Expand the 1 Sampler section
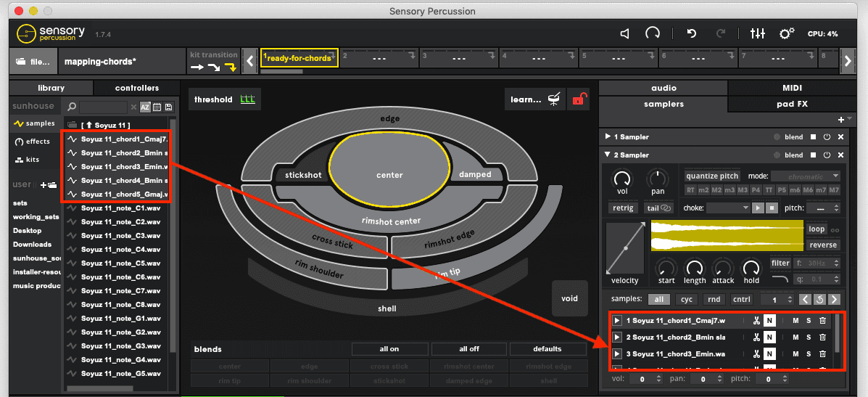The width and height of the screenshot is (868, 397). [x=608, y=136]
